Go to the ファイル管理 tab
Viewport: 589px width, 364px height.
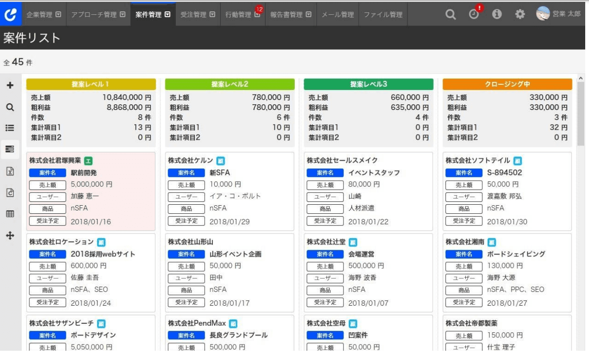click(x=383, y=15)
